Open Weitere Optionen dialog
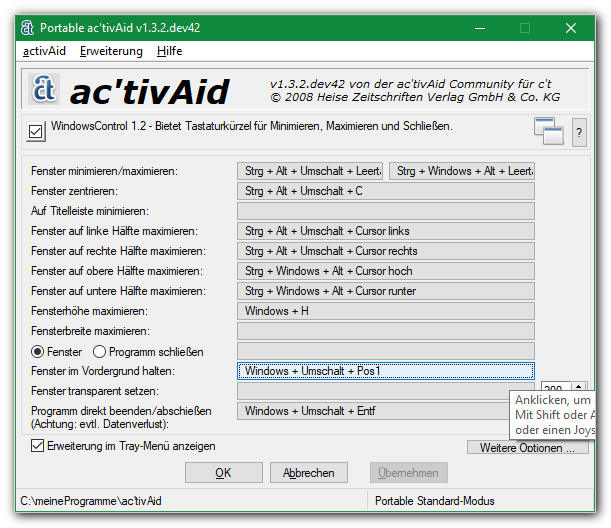The image size is (611, 528). 528,447
